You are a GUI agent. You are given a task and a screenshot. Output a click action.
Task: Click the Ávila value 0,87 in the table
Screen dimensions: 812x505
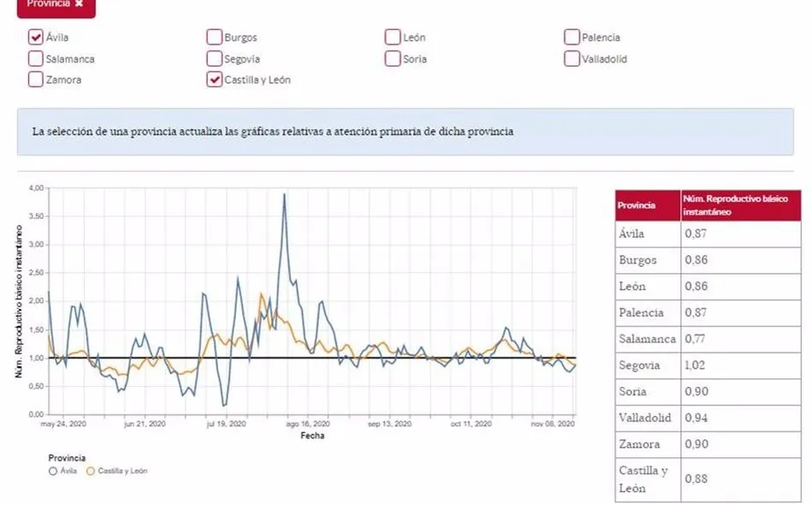pyautogui.click(x=697, y=233)
